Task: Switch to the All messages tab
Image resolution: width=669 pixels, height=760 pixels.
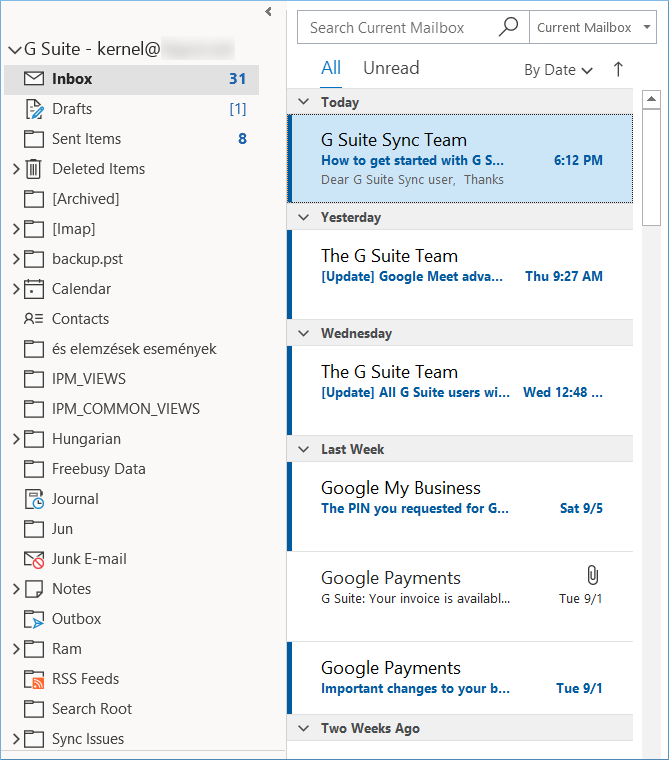Action: click(x=331, y=68)
